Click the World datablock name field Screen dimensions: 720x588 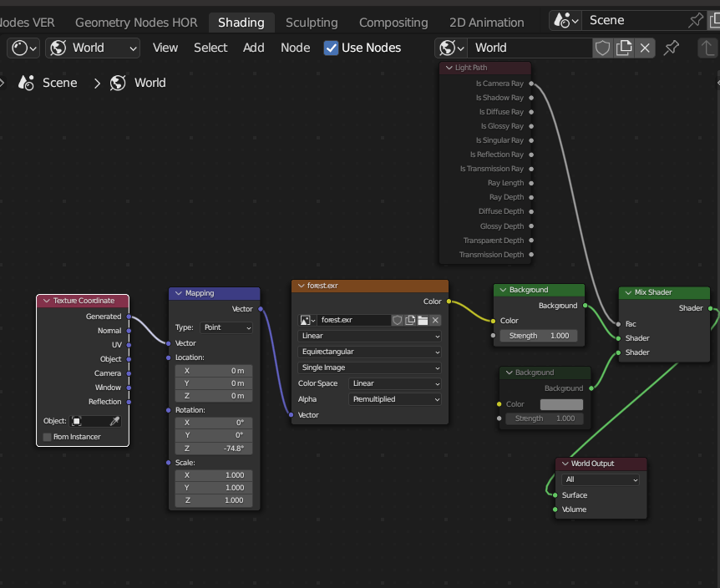click(x=530, y=48)
